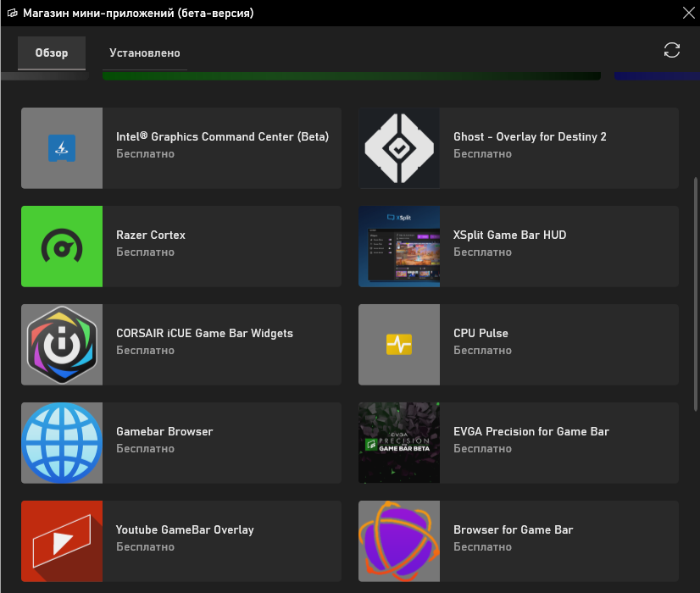Click the Ghost Destiny 2 overlay icon
Image resolution: width=700 pixels, height=593 pixels.
coord(399,148)
